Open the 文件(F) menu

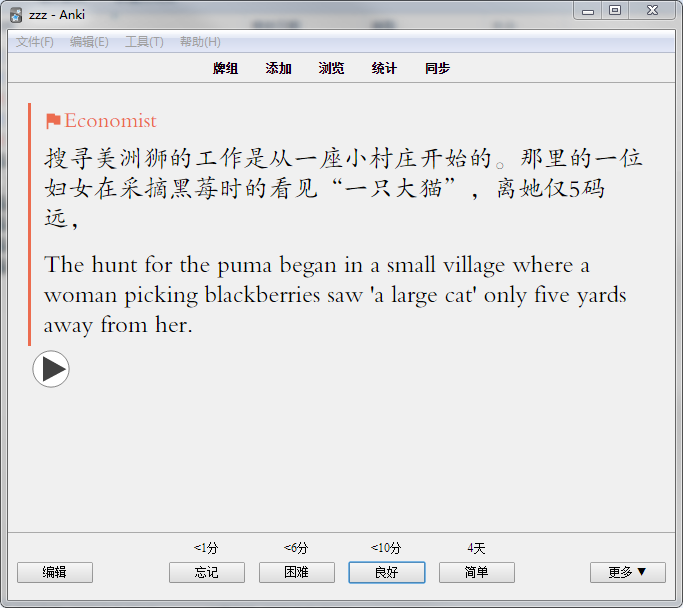point(34,42)
